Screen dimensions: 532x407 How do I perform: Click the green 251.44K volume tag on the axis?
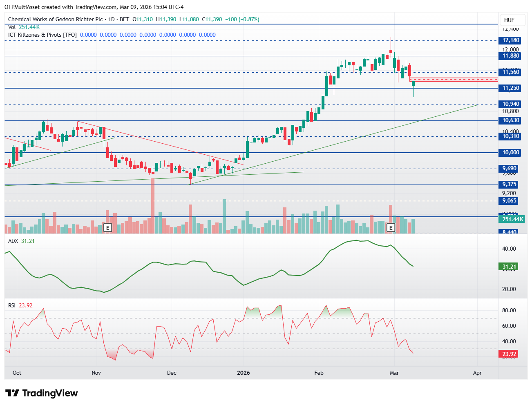click(512, 220)
